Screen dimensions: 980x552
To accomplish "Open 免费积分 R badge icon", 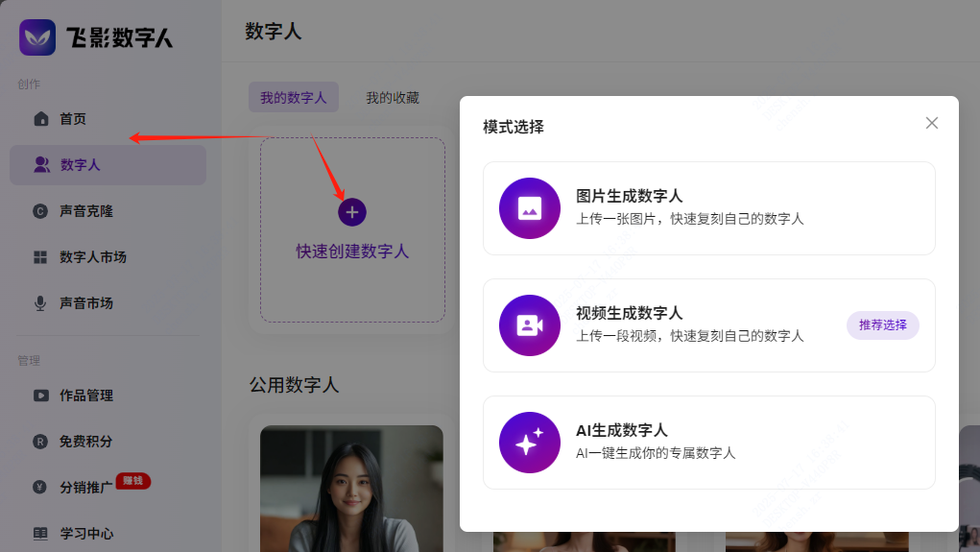I will point(40,442).
